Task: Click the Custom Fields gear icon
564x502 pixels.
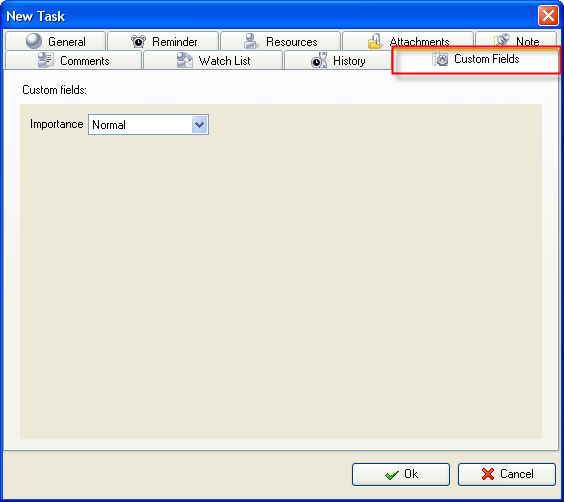Action: coord(440,59)
